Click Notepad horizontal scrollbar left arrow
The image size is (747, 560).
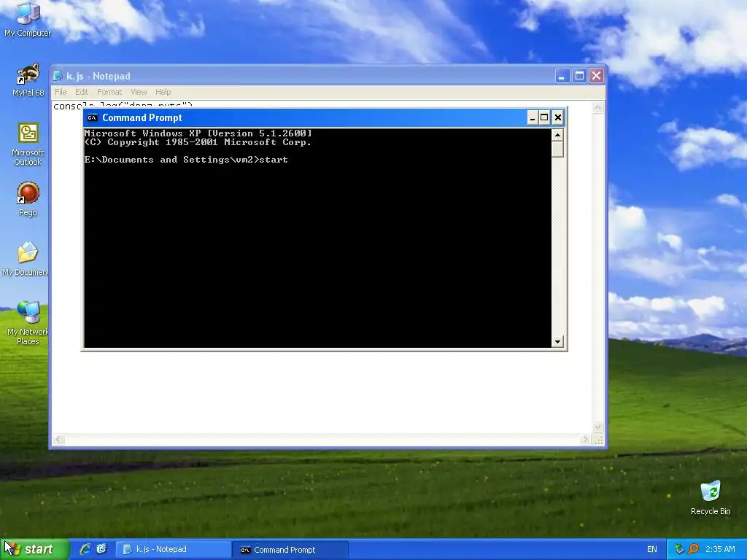58,440
